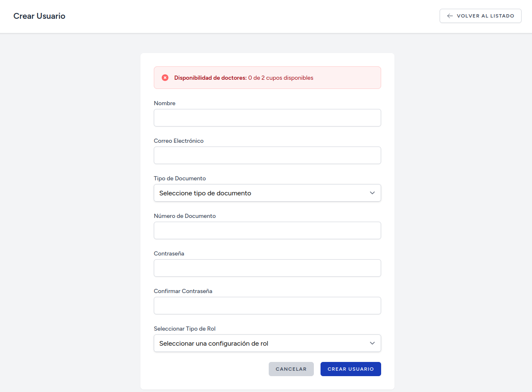Select the Número de Documento input box
Viewport: 532px width, 392px height.
(x=267, y=230)
